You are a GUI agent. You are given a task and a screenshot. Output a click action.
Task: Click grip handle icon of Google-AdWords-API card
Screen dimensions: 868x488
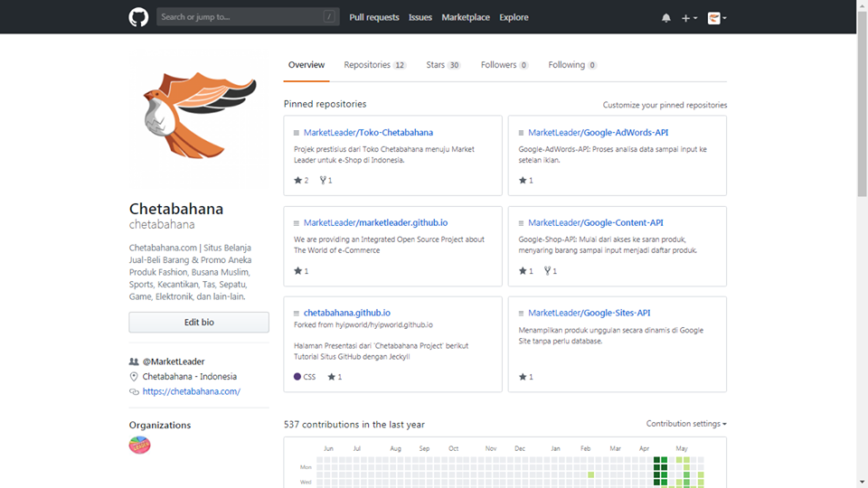point(521,133)
